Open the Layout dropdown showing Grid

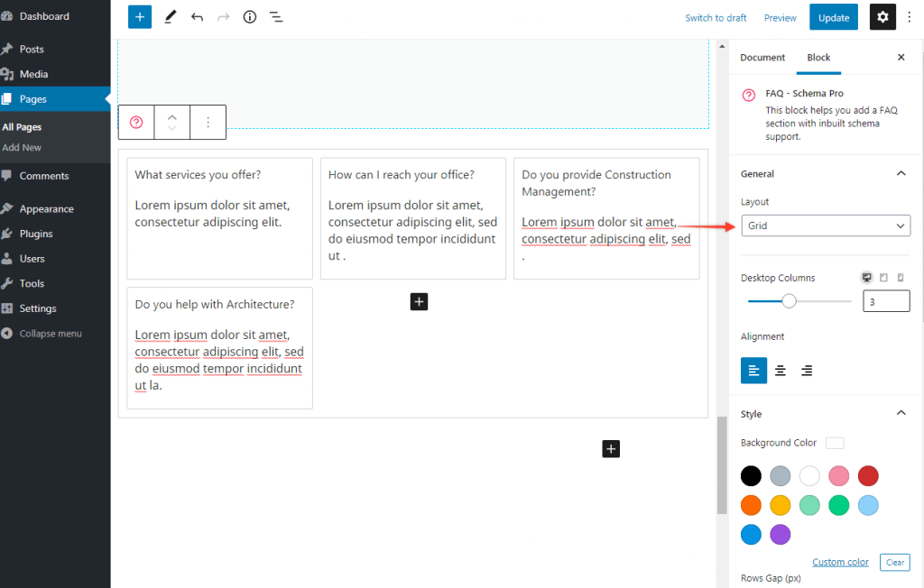825,225
